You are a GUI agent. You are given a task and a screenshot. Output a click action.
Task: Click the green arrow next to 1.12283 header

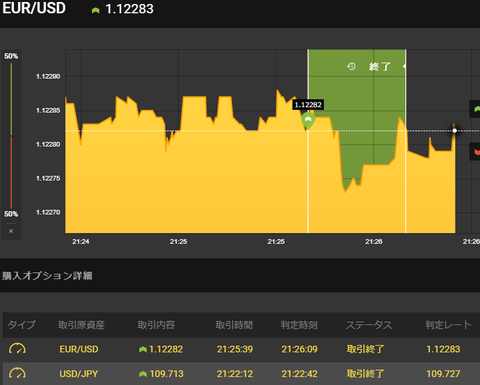[x=96, y=11]
